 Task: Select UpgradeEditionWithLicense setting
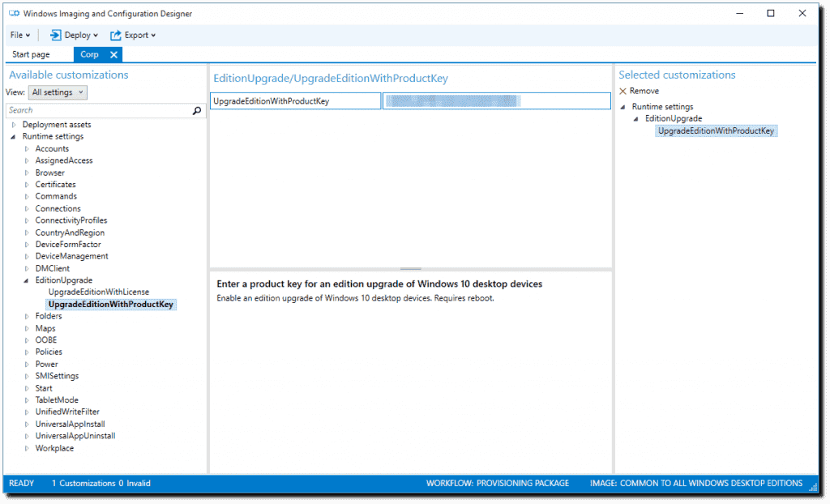click(x=98, y=293)
